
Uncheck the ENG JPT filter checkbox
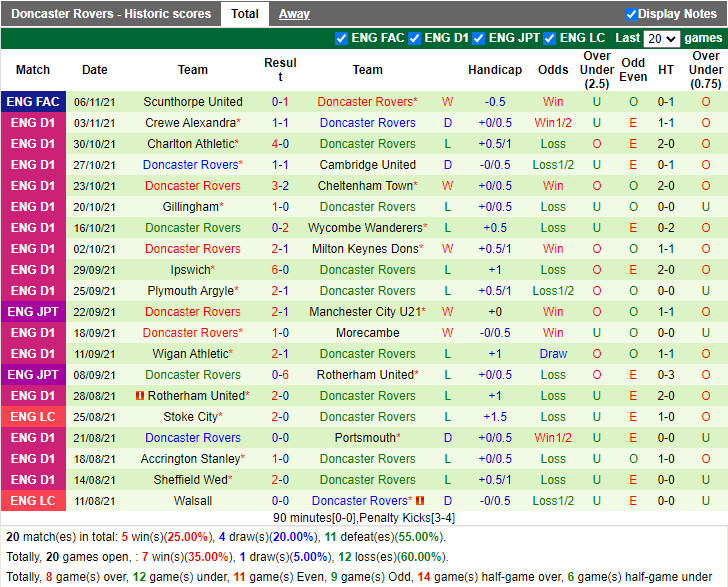click(x=479, y=39)
